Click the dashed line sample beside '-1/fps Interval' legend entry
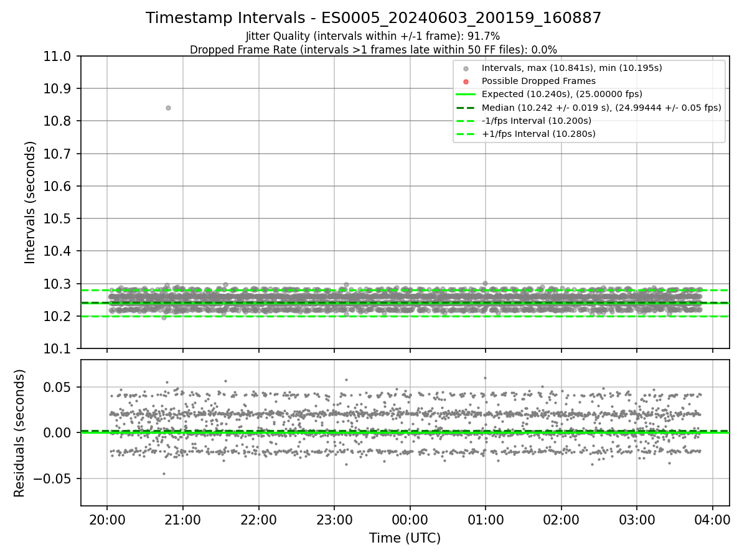 466,121
